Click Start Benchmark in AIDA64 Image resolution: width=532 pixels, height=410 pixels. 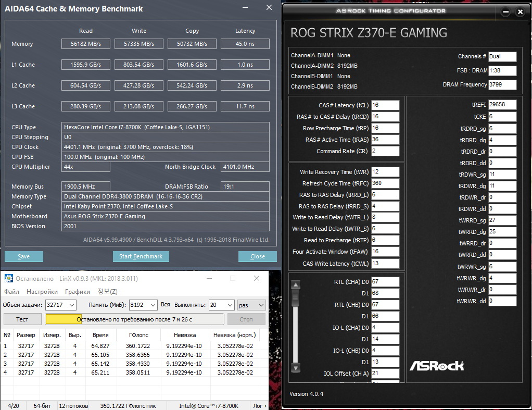141,256
